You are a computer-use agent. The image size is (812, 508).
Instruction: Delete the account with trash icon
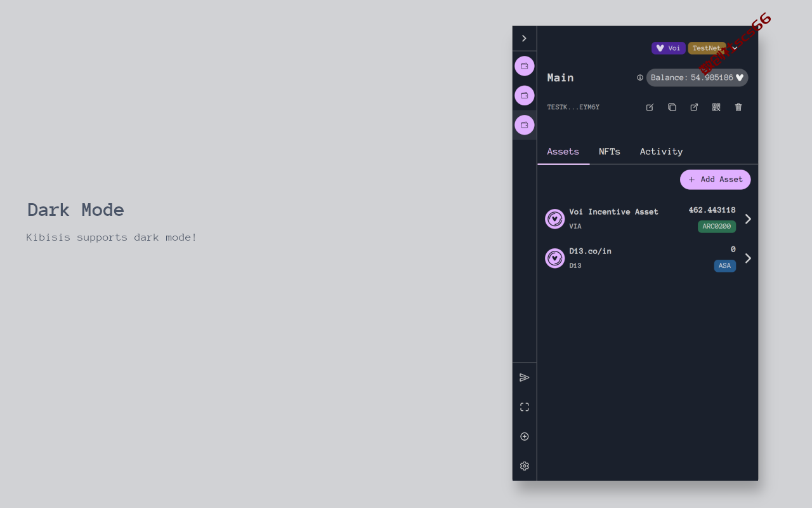738,107
